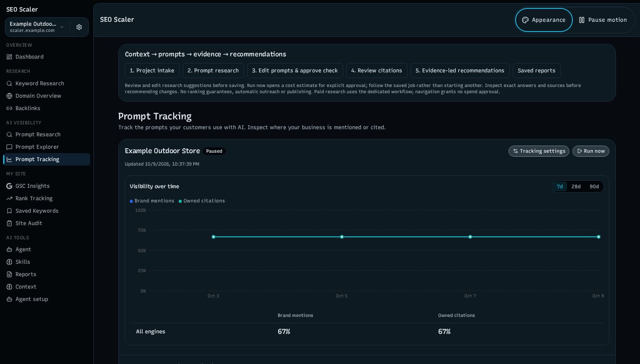Click the Agent setup icon
The height and width of the screenshot is (364, 640).
pyautogui.click(x=9, y=299)
